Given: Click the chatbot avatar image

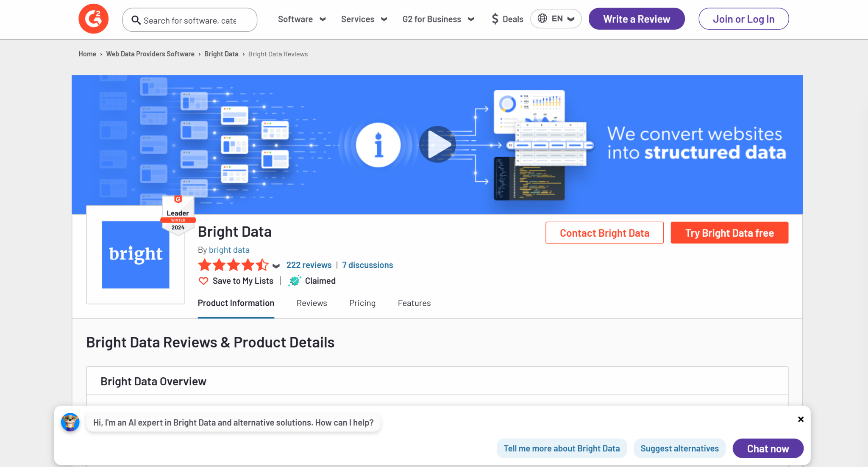Looking at the screenshot, I should click(70, 422).
